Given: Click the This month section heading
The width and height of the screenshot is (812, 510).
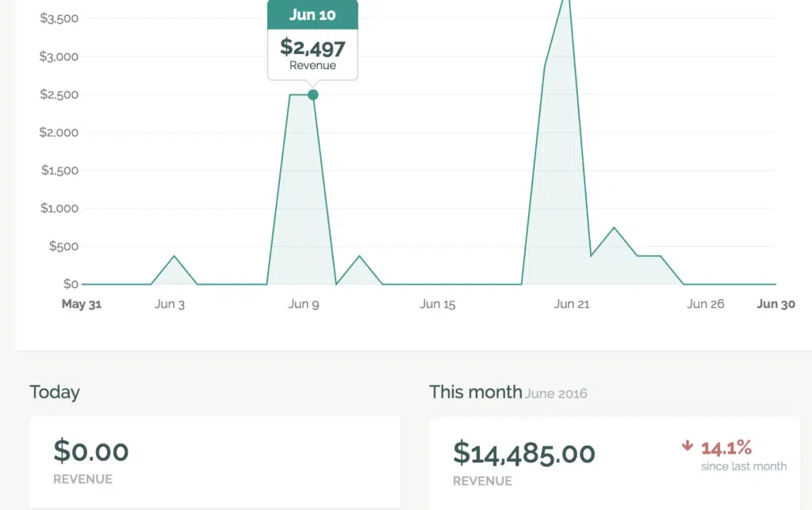Looking at the screenshot, I should [x=475, y=392].
